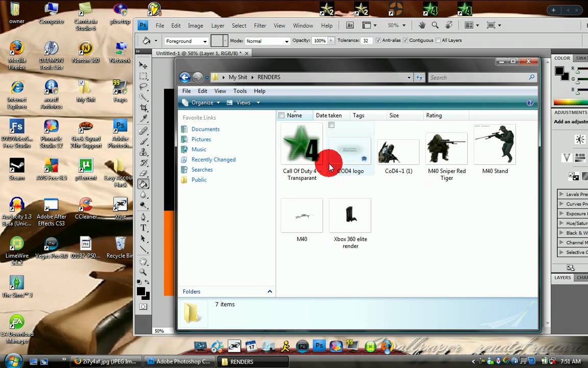Open Documents in Favorite Links

206,129
